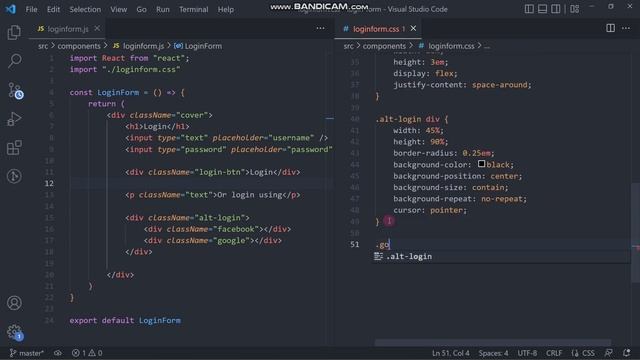This screenshot has width=640, height=360.
Task: Toggle Primary Side Bar layout icon
Action: point(529,9)
